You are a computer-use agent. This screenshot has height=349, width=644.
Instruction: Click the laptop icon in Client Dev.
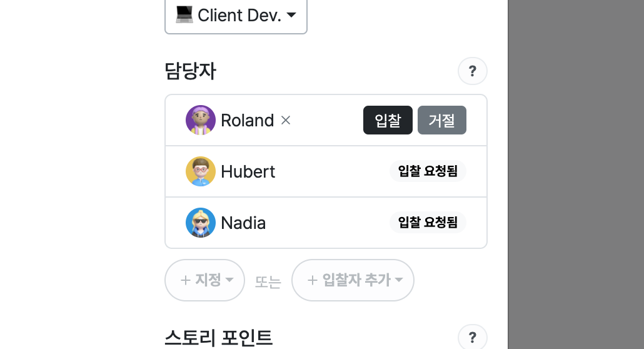pyautogui.click(x=184, y=15)
